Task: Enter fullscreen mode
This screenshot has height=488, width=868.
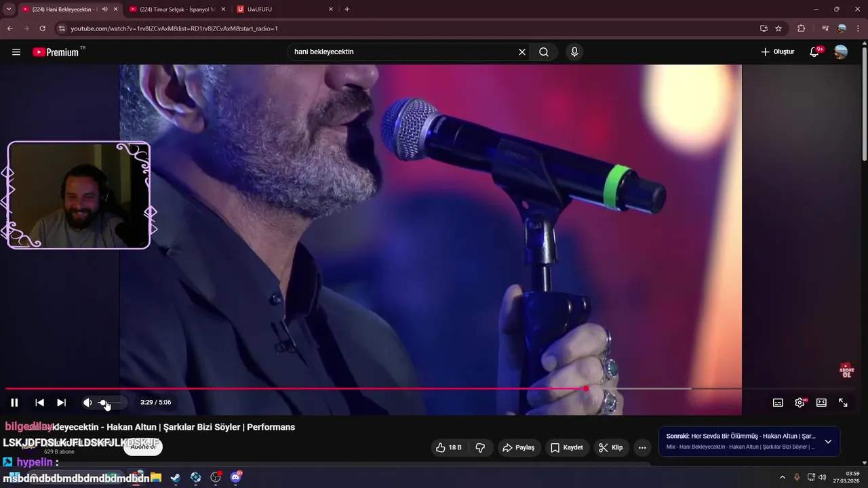Action: 843,403
